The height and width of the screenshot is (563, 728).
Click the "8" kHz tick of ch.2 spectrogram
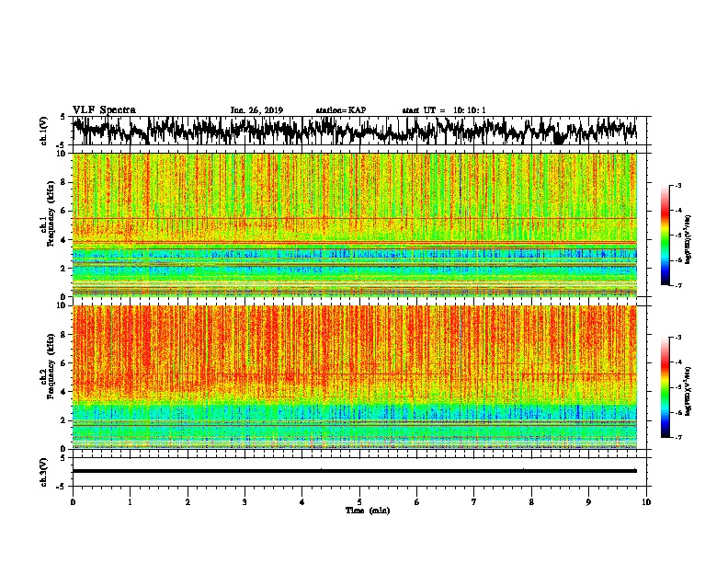[63, 335]
